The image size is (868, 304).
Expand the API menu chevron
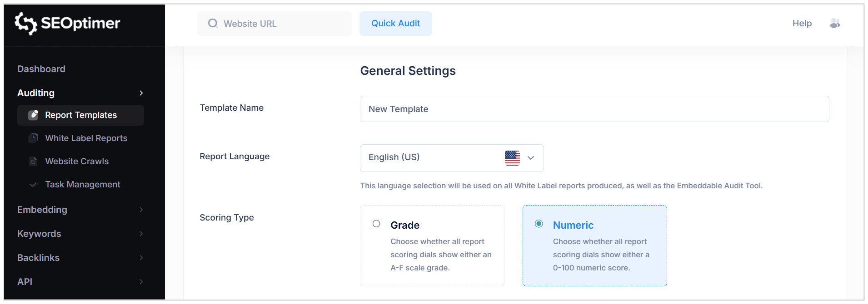141,282
